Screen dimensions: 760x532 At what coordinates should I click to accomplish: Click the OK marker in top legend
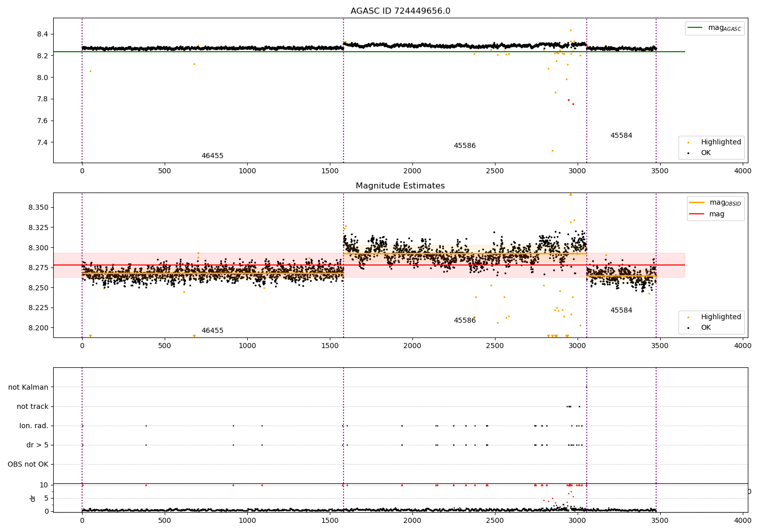click(688, 153)
